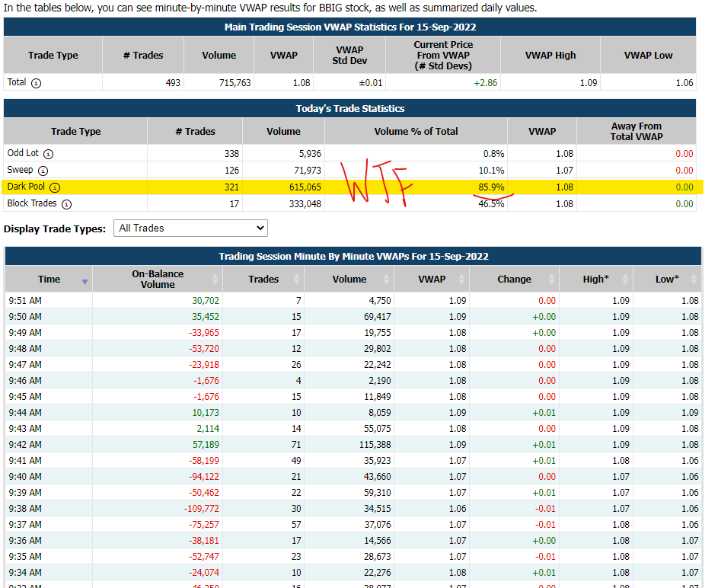This screenshot has width=718, height=588.
Task: Click the VWAP column sort arrows in minute table
Action: [461, 279]
